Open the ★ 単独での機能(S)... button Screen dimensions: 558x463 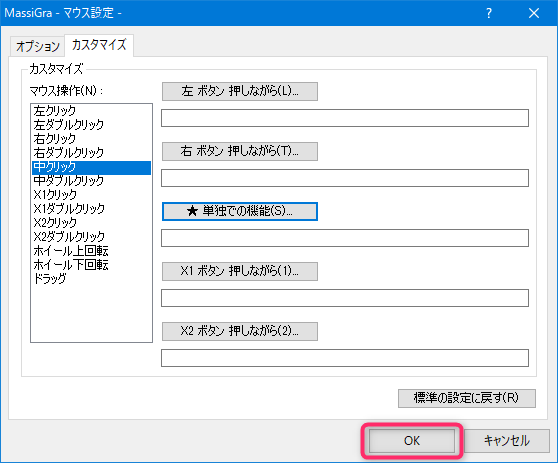tap(240, 211)
